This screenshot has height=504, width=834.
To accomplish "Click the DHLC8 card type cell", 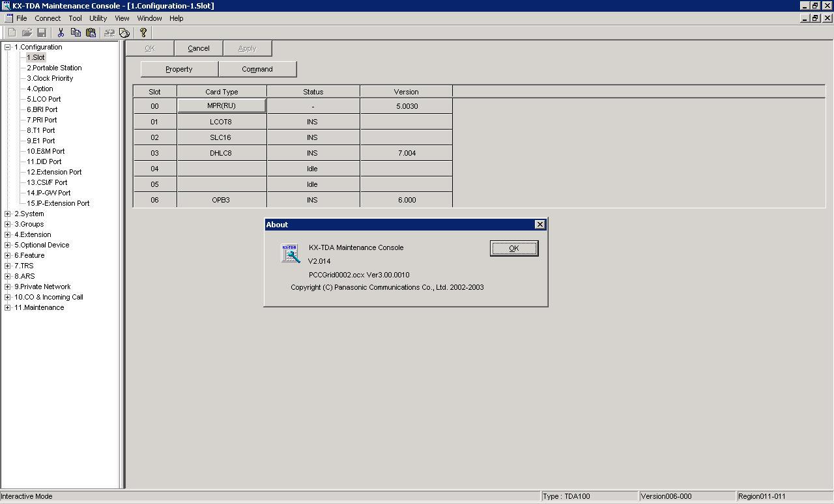I will pos(222,153).
